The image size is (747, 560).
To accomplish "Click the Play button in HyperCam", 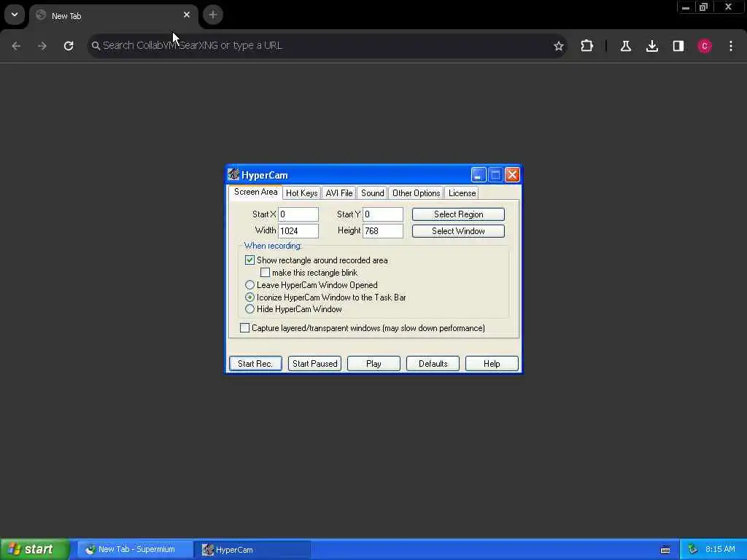I will [373, 363].
